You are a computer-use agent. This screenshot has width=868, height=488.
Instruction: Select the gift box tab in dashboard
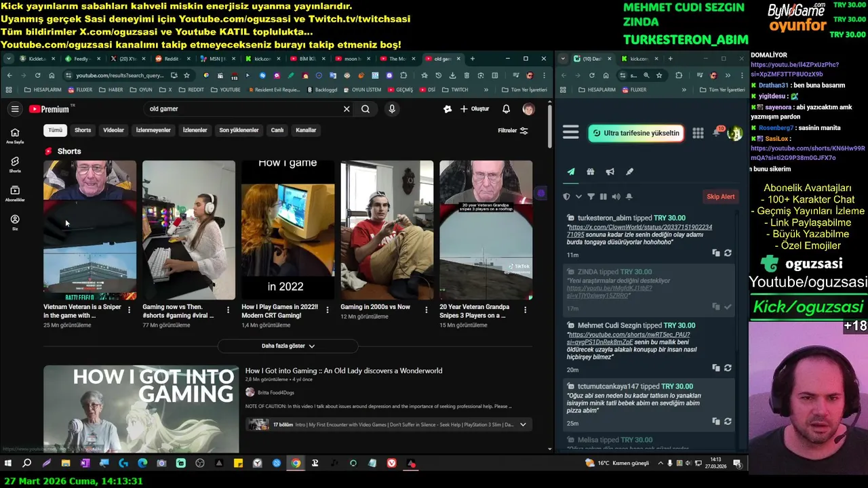tap(591, 172)
